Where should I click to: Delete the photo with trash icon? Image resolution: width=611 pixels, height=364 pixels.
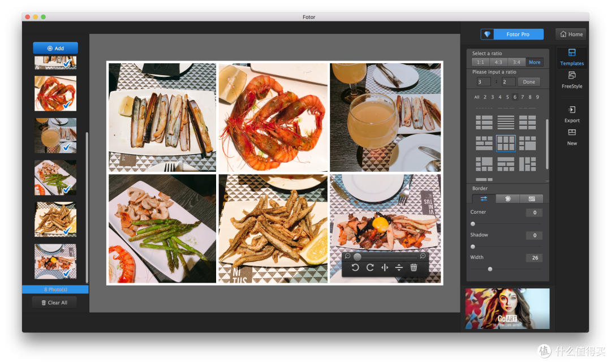tap(414, 267)
